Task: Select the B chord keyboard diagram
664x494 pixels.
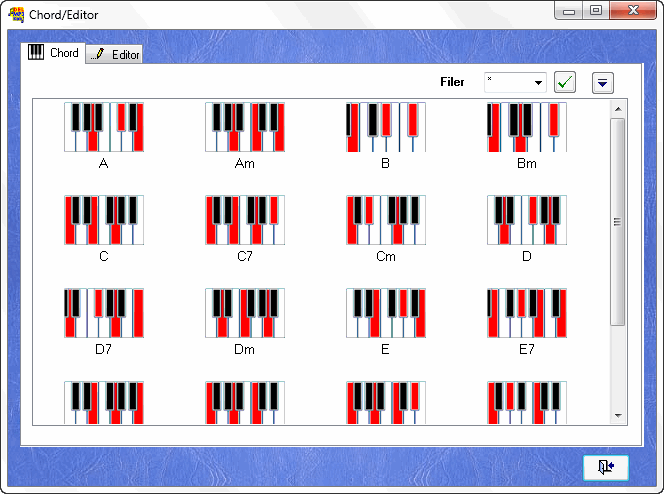Action: pyautogui.click(x=386, y=127)
